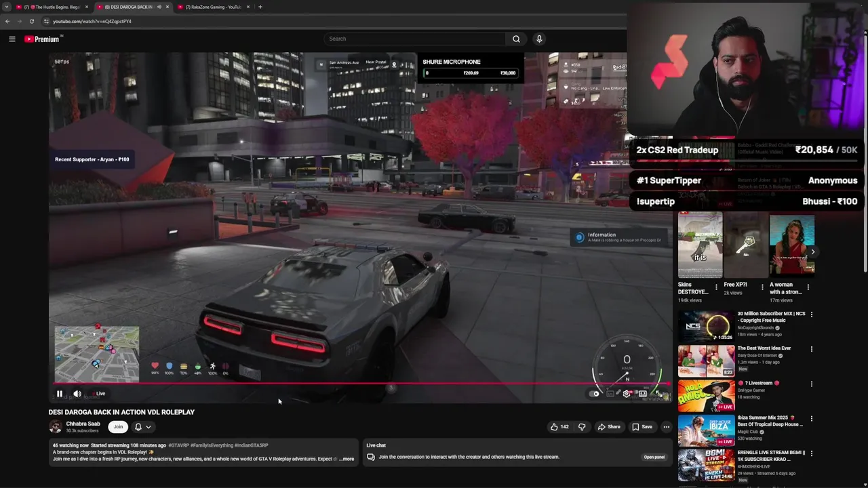The height and width of the screenshot is (488, 868).
Task: Click the #GTAVRP hashtag
Action: pyautogui.click(x=179, y=445)
